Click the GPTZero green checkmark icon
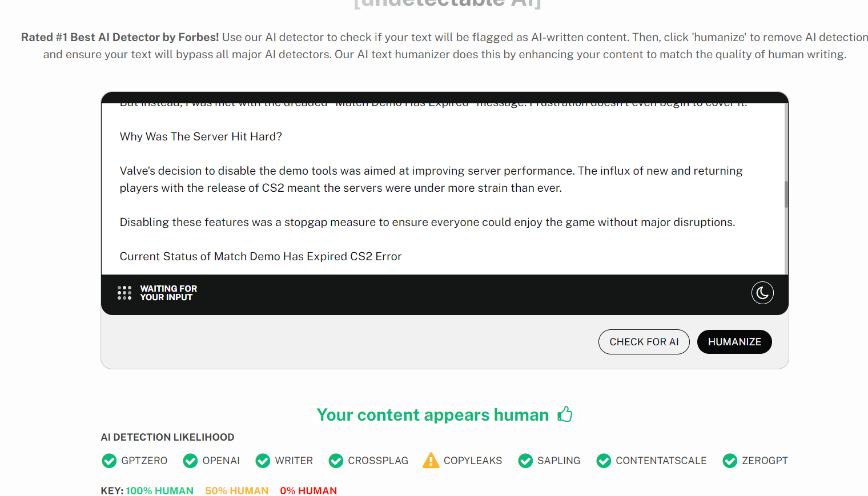This screenshot has width=868, height=496. (x=109, y=461)
